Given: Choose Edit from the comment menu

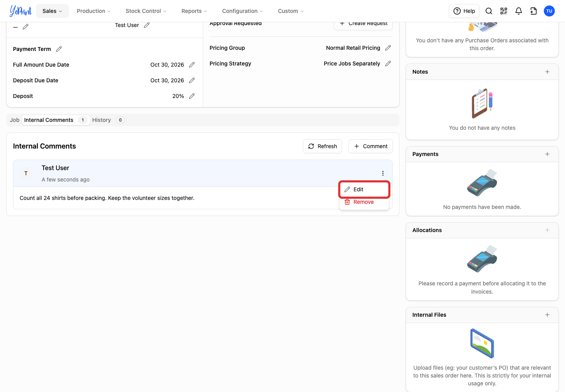Looking at the screenshot, I should pos(364,189).
